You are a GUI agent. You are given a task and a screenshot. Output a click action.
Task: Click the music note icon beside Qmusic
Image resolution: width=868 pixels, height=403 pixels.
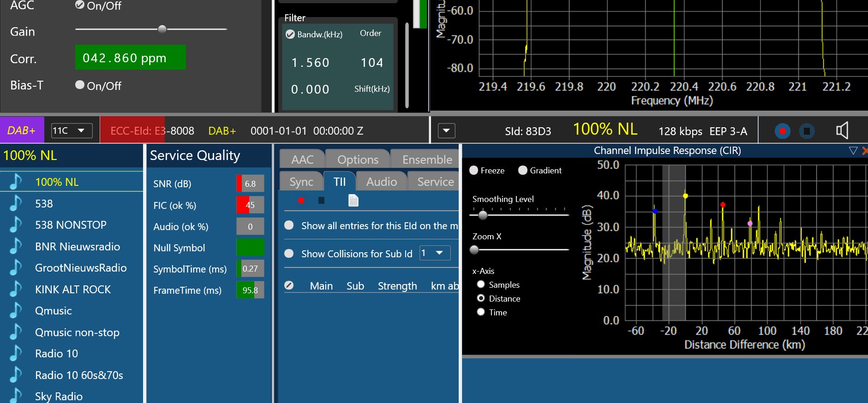pyautogui.click(x=16, y=311)
